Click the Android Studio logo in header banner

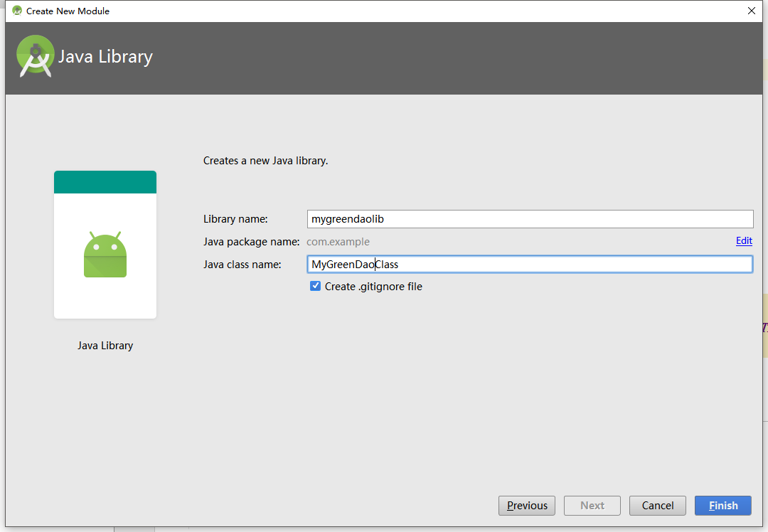click(x=35, y=56)
